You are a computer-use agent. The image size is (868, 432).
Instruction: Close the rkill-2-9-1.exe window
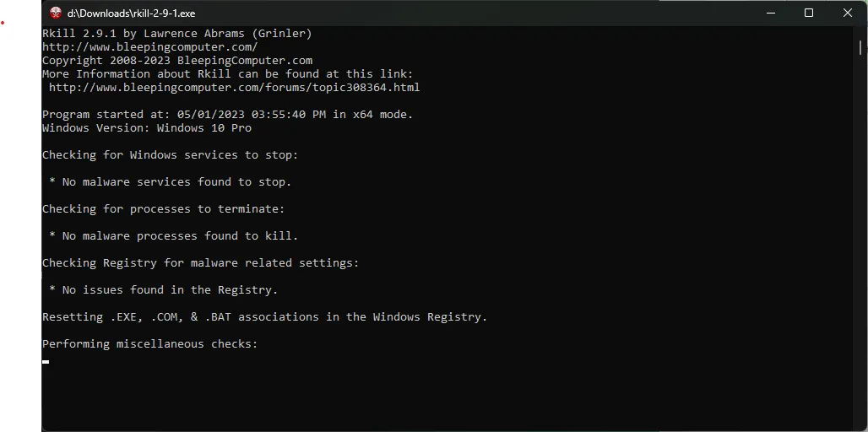848,13
